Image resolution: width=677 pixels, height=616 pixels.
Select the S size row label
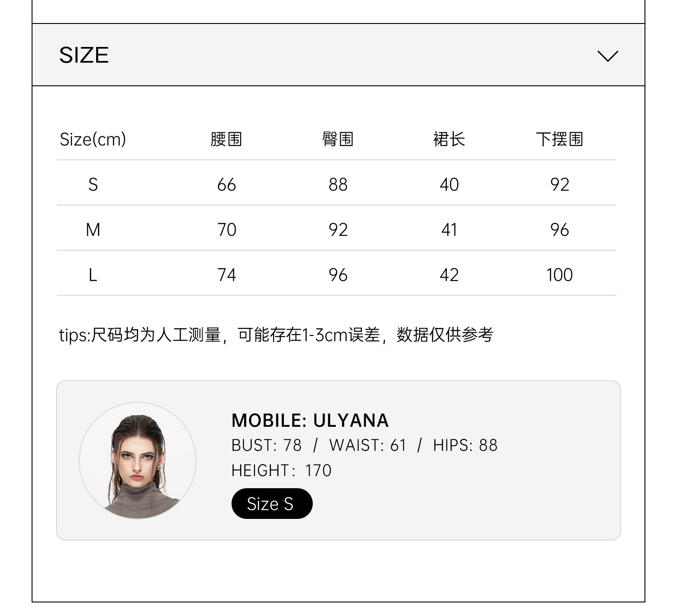pyautogui.click(x=93, y=185)
